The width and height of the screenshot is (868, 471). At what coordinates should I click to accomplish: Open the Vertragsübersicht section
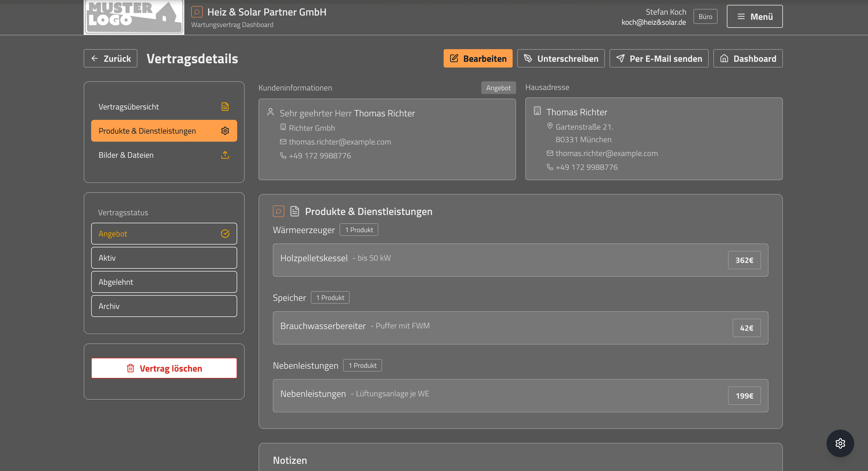click(164, 106)
